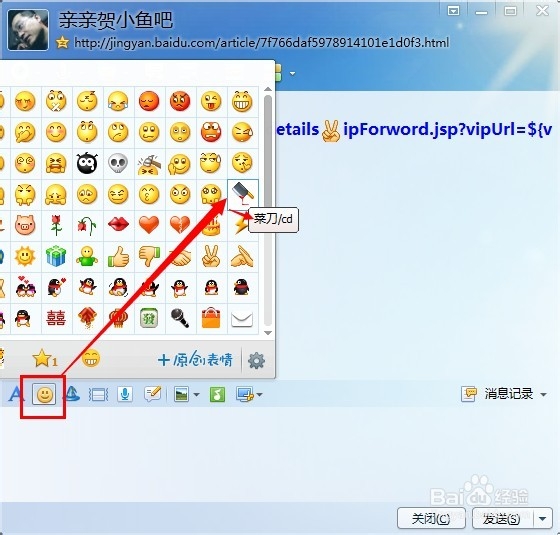
Task: Insert the double happiness 囍 emoticon
Action: [56, 318]
